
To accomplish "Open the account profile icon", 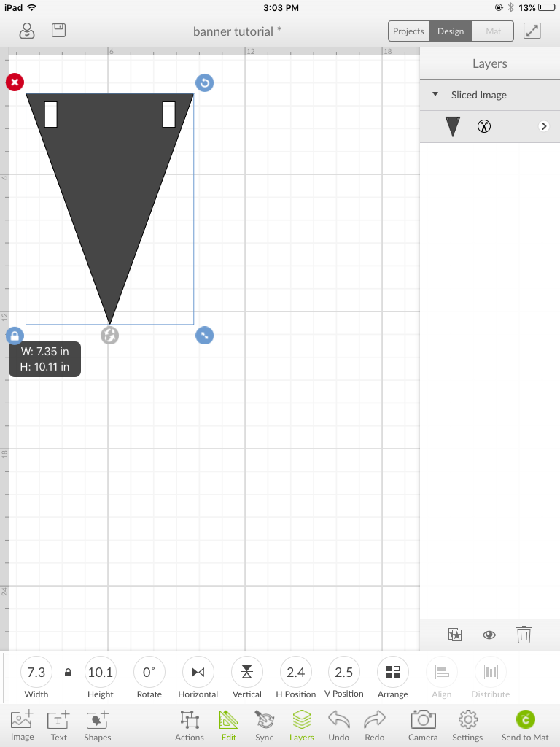I will pos(27,31).
